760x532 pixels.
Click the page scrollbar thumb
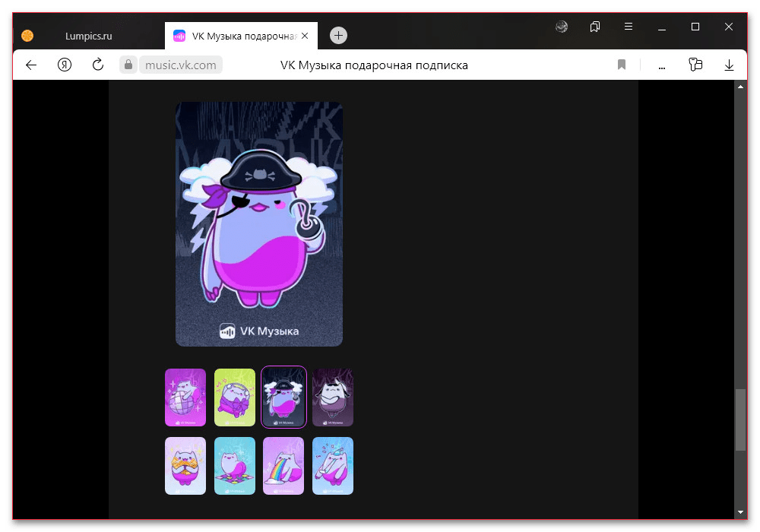tap(740, 420)
